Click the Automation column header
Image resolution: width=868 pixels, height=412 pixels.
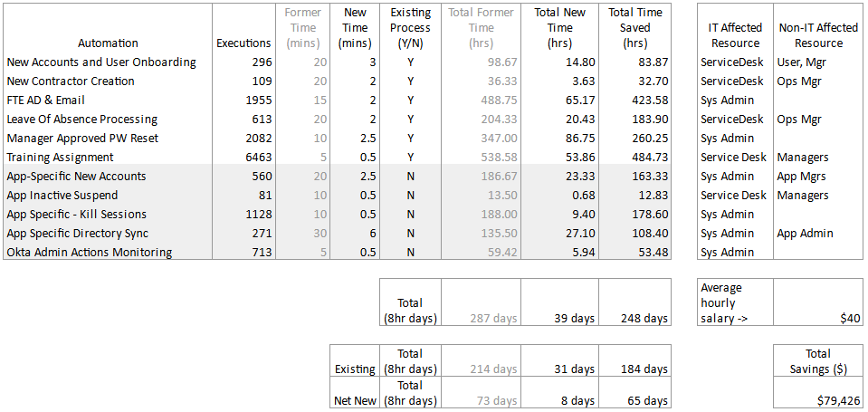(108, 43)
